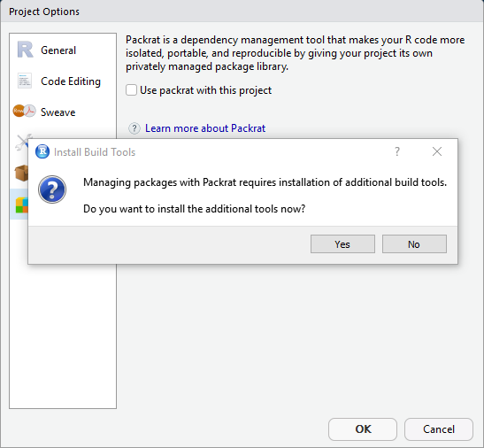Select the Code Editing options tab
The height and width of the screenshot is (448, 484).
tap(63, 81)
